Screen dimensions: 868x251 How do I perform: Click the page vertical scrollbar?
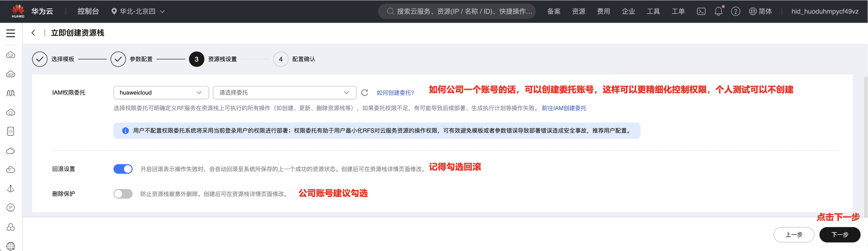[866, 146]
